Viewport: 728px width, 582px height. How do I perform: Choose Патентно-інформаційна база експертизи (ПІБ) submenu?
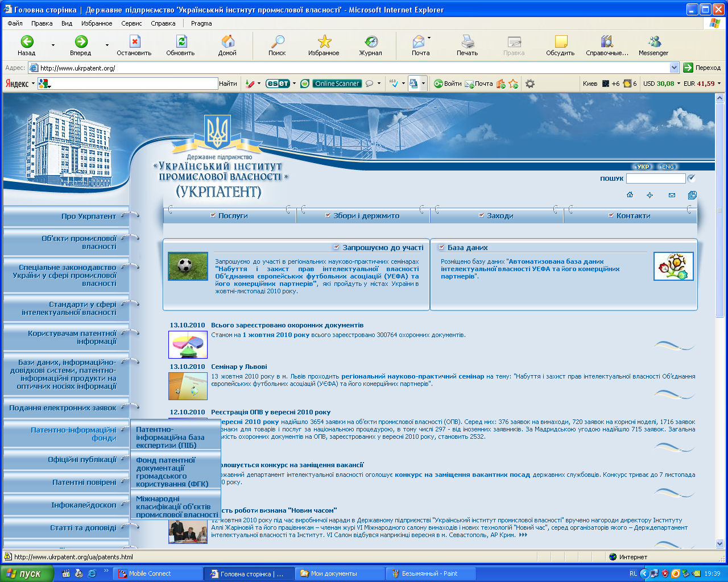[x=176, y=436]
